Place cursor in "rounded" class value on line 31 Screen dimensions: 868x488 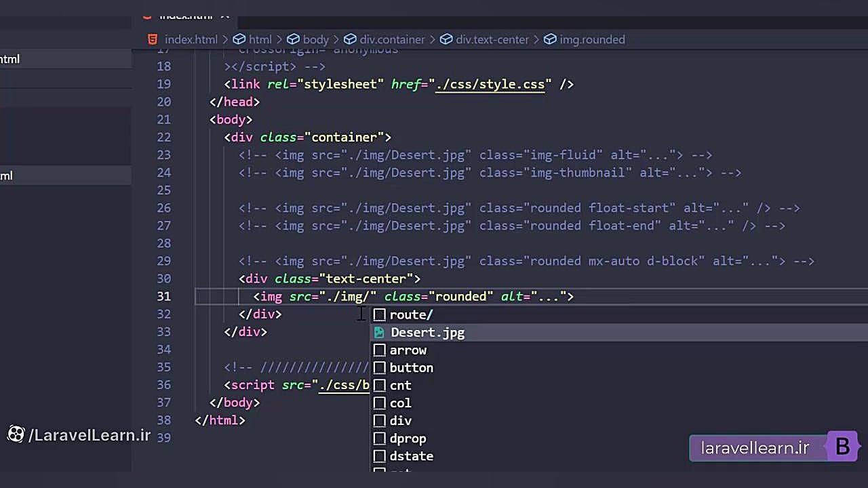click(461, 296)
